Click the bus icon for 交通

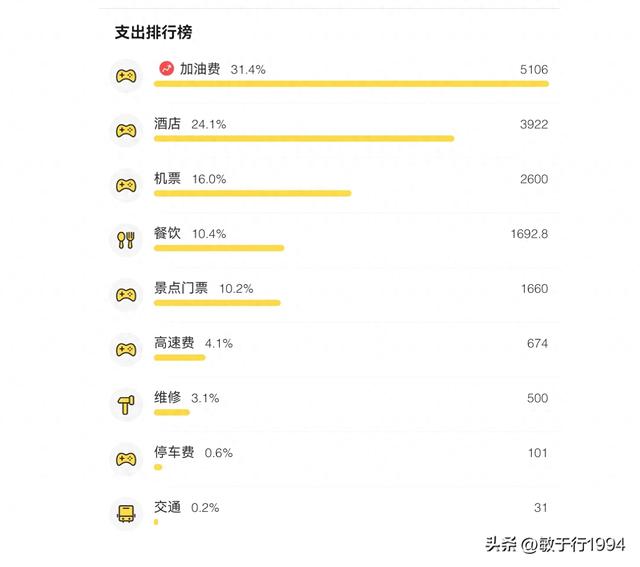click(x=126, y=514)
